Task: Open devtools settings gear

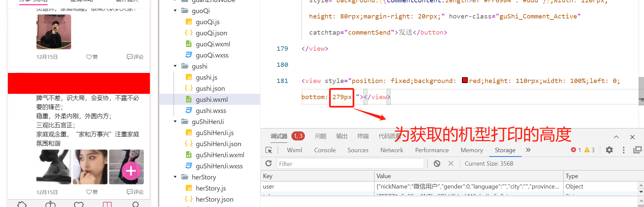Action: pos(609,150)
